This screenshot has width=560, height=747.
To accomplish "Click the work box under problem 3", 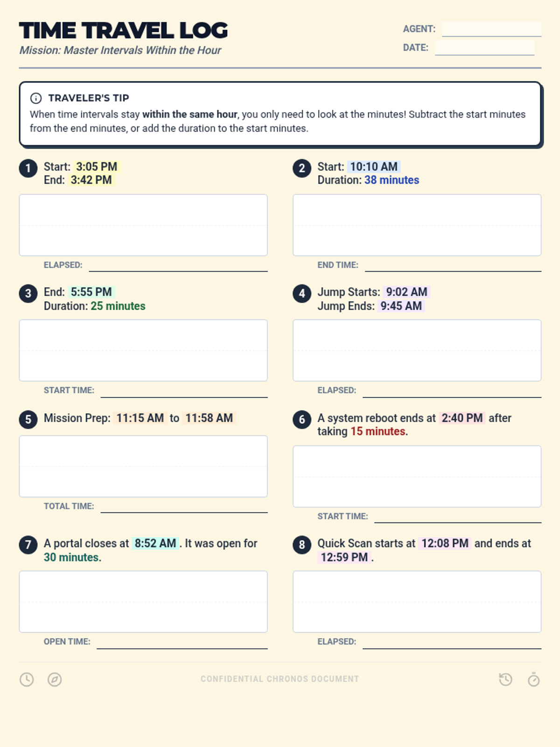I will click(x=143, y=350).
